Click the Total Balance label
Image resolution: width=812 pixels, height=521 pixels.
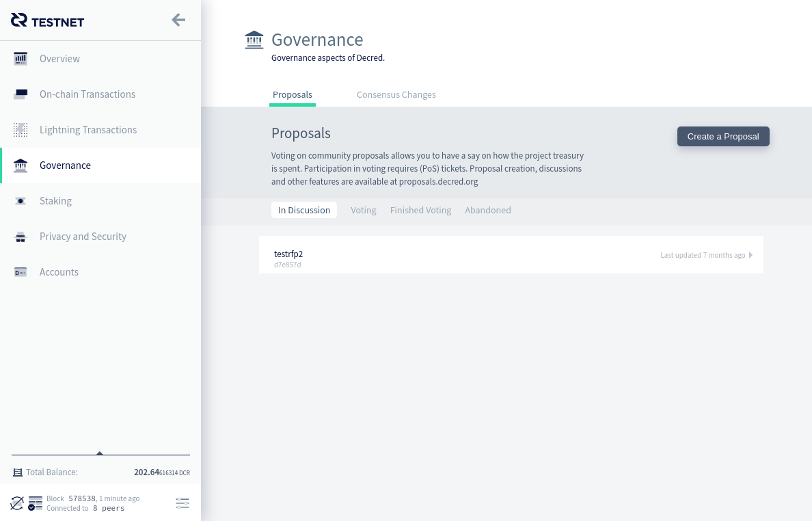click(x=52, y=472)
